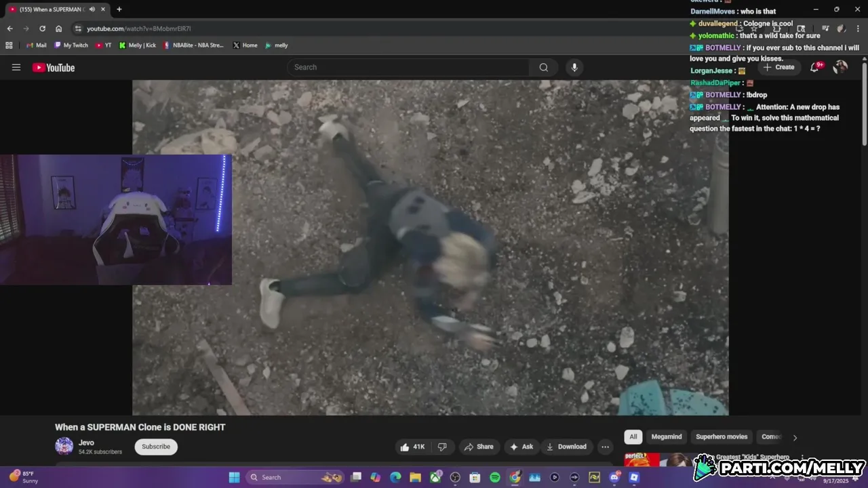868x488 pixels.
Task: Open the apps grid in bookmarks bar
Action: (9, 45)
